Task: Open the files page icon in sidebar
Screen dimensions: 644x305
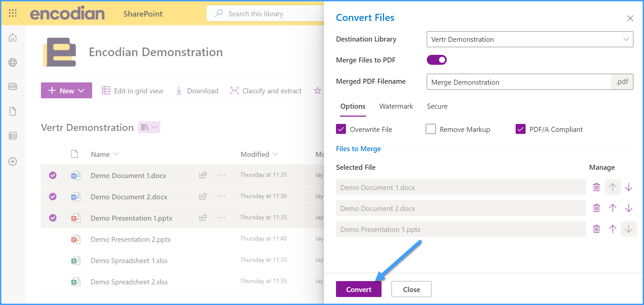Action: point(13,111)
